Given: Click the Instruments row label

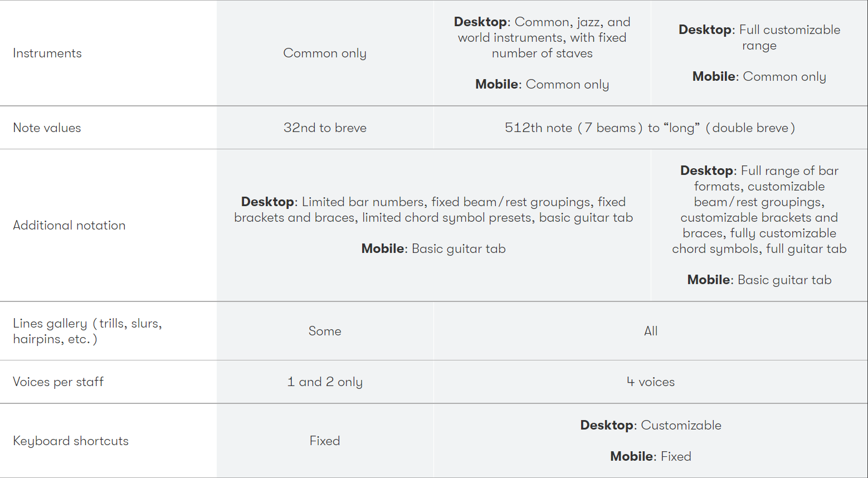Looking at the screenshot, I should pyautogui.click(x=47, y=53).
